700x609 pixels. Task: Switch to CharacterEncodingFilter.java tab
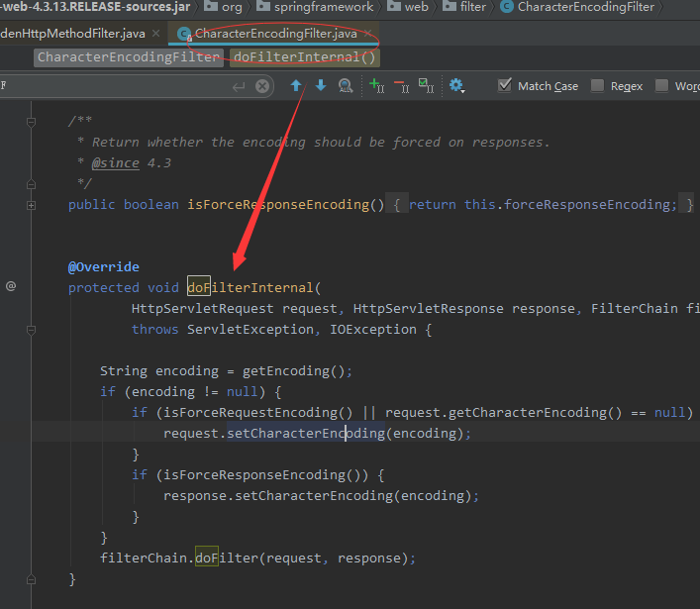275,34
